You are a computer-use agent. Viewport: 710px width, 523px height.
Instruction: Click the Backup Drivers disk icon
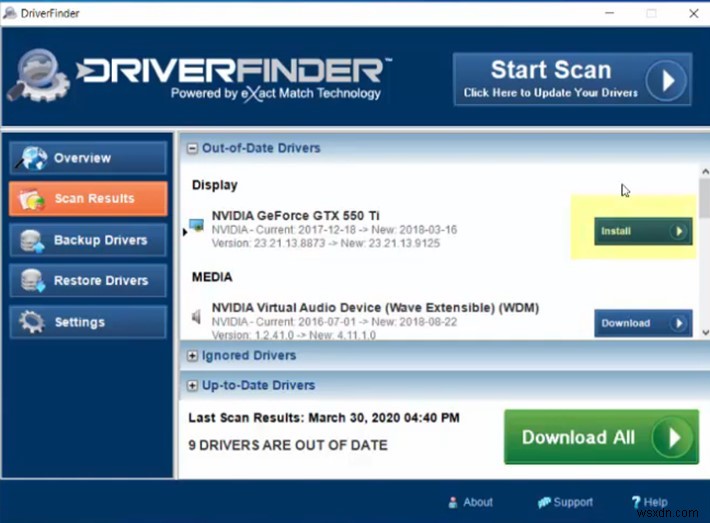point(32,241)
